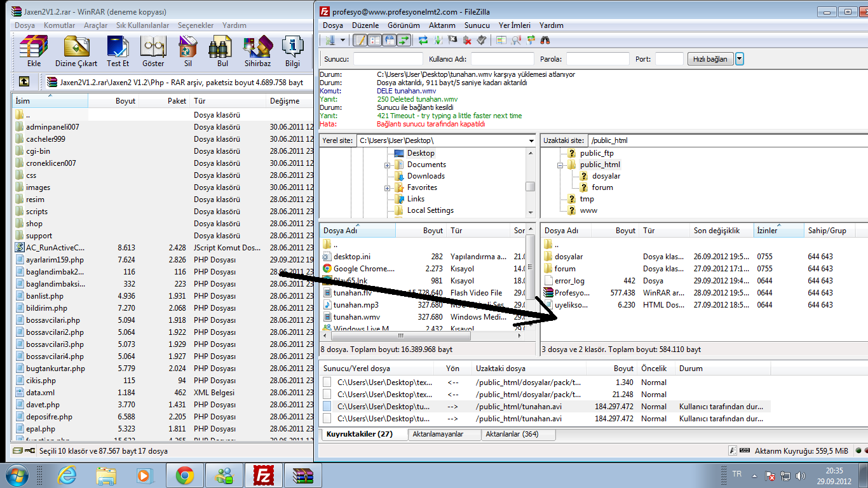Switch to the Aktarılanlar (364) tab
The image size is (868, 488).
click(517, 434)
